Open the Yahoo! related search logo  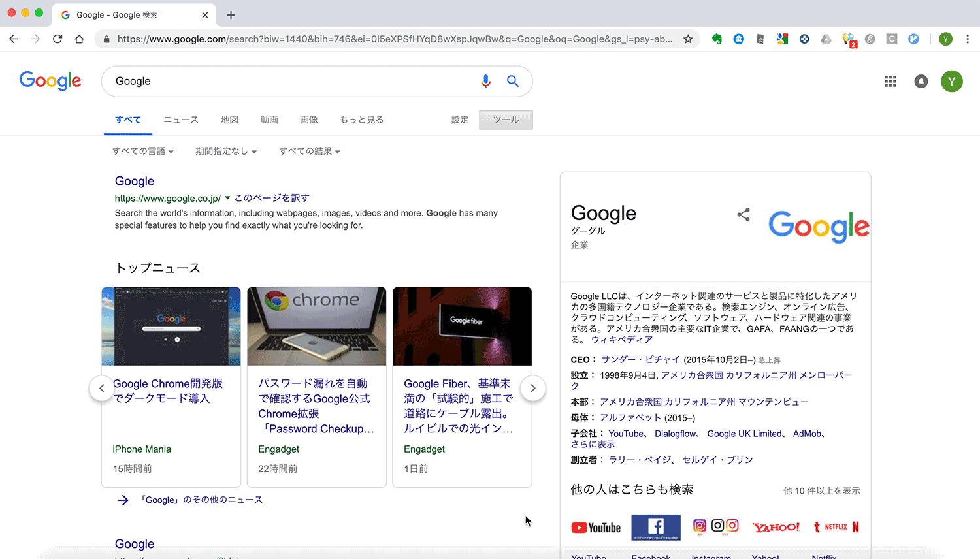point(776,528)
